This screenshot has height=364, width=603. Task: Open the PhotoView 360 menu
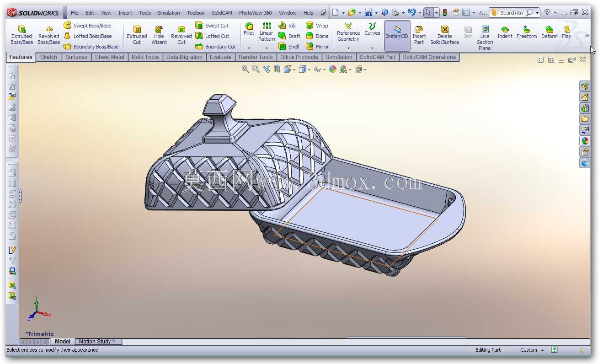255,13
